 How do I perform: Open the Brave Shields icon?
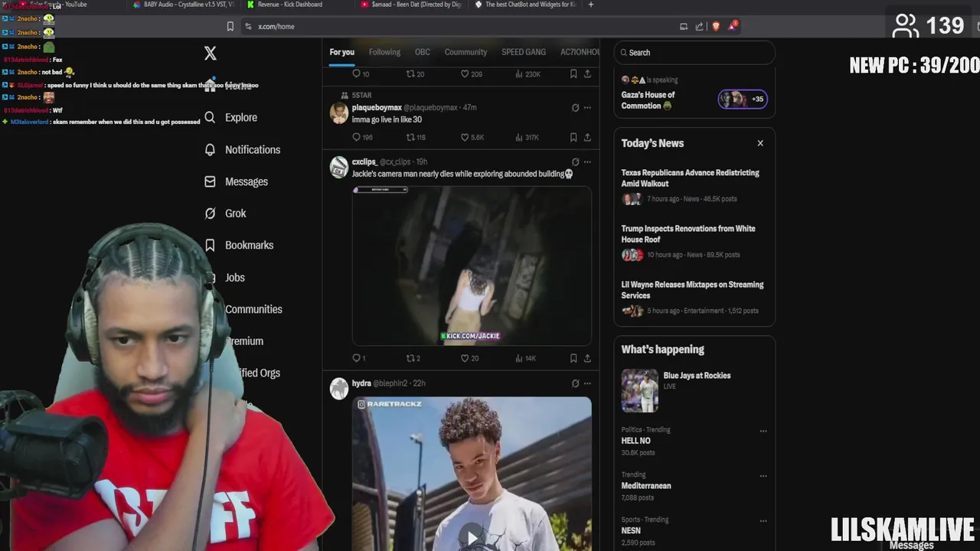click(716, 26)
